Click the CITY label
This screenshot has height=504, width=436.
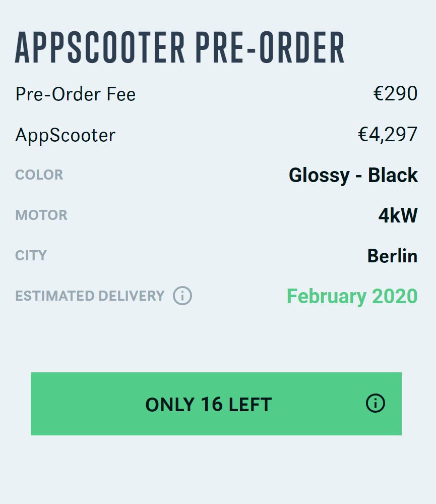(31, 256)
